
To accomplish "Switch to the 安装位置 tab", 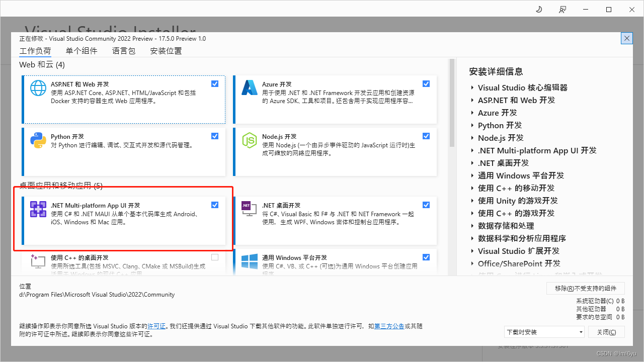I will (x=166, y=51).
